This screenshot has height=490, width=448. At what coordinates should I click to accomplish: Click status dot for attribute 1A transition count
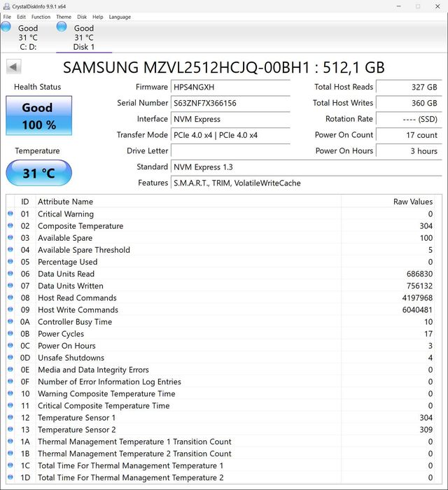click(x=10, y=441)
